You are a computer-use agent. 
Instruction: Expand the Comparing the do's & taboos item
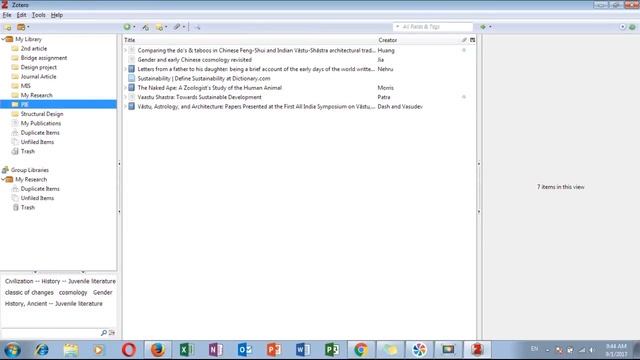pyautogui.click(x=125, y=51)
